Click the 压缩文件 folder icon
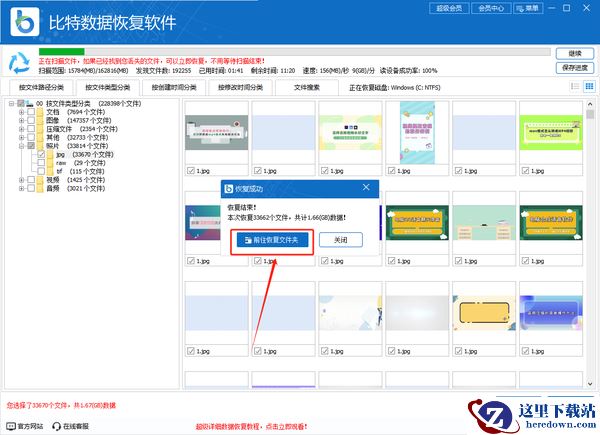Viewport: 600px width, 435px height. [x=40, y=129]
